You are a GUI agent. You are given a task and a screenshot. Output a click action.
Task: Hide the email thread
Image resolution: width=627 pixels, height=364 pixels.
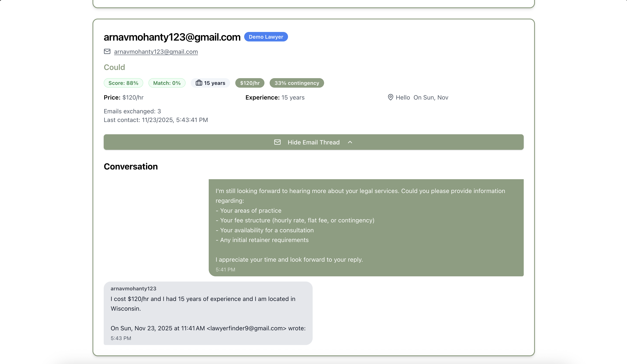click(x=313, y=142)
